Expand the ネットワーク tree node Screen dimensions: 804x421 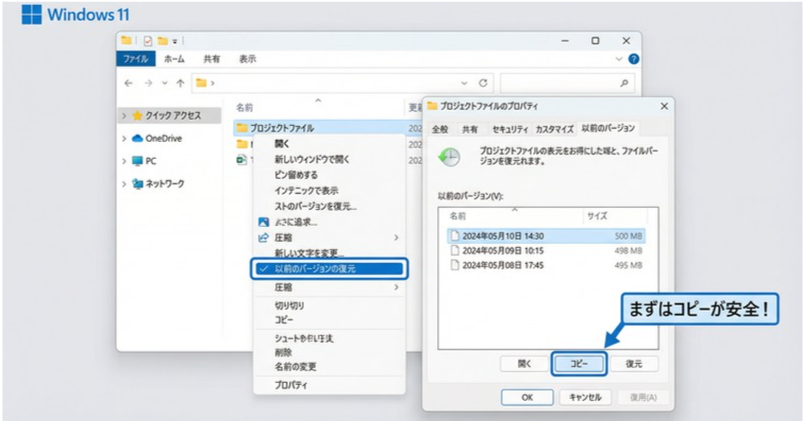point(124,184)
